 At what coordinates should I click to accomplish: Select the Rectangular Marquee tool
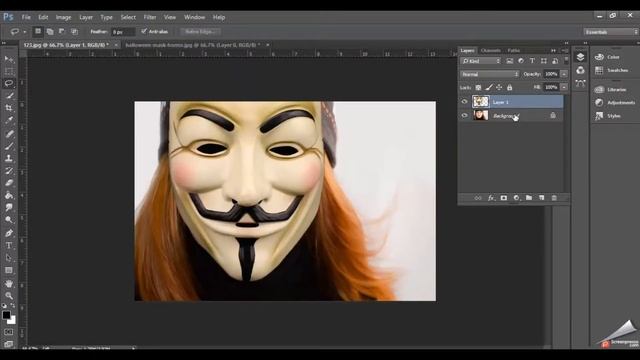(9, 71)
